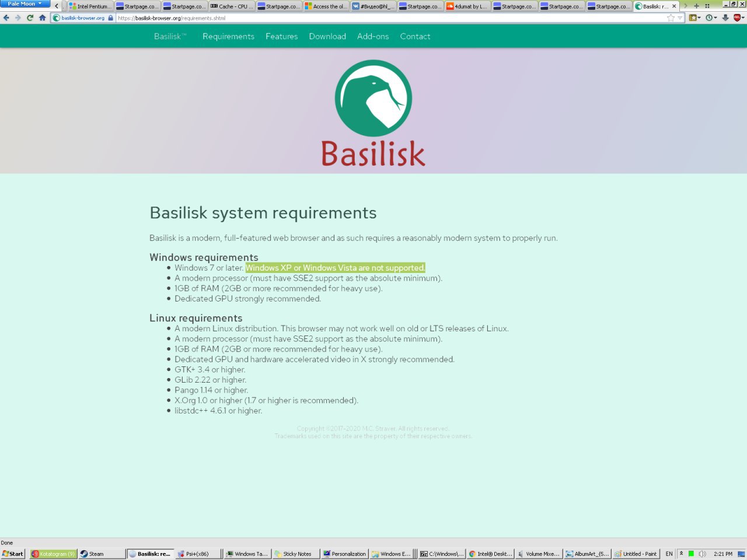Open Steam from the taskbar

(x=102, y=554)
